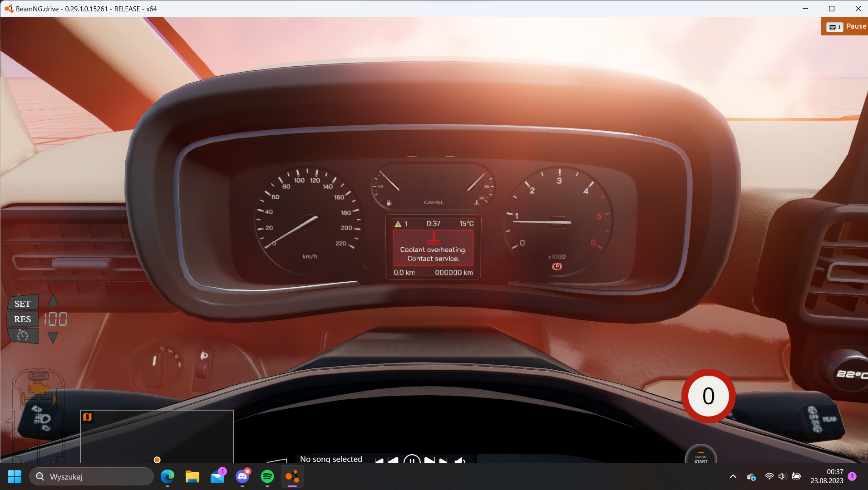Screen dimensions: 868x490
Task: Open the Windows Start menu
Action: click(x=15, y=476)
